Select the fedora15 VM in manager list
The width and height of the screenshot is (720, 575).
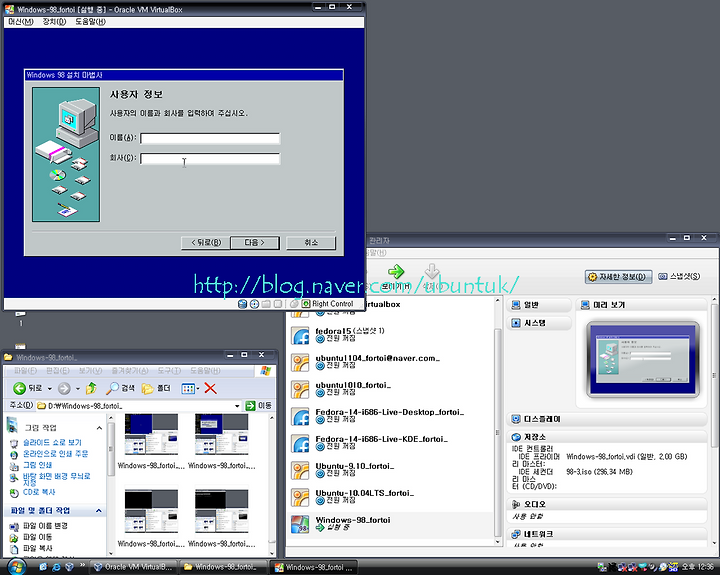pos(390,335)
